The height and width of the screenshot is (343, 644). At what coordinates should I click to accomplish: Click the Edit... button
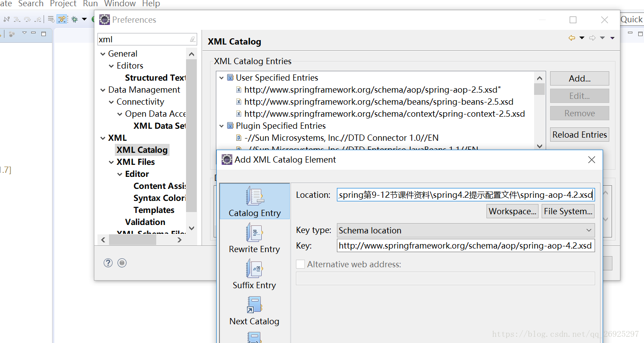pyautogui.click(x=579, y=96)
